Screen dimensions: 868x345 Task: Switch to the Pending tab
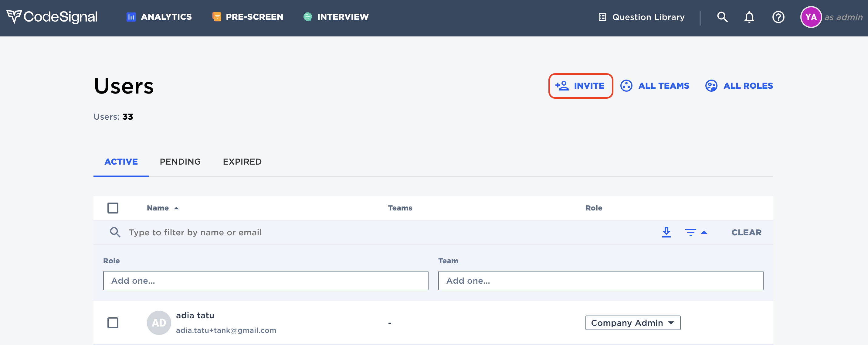click(180, 162)
